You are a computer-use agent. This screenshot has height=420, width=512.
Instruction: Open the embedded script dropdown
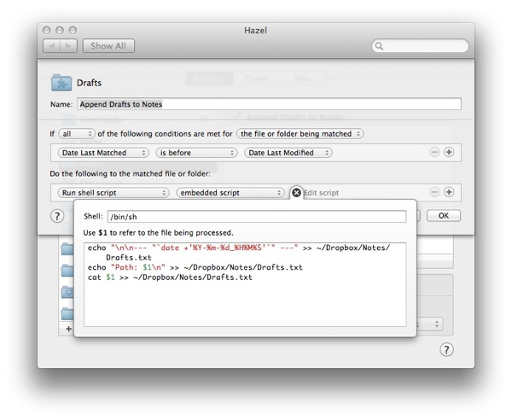coord(230,193)
